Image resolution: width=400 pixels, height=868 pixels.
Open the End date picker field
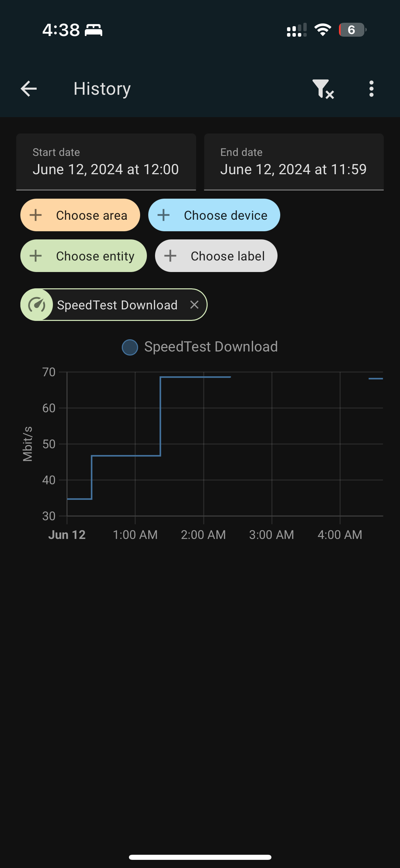coord(294,162)
